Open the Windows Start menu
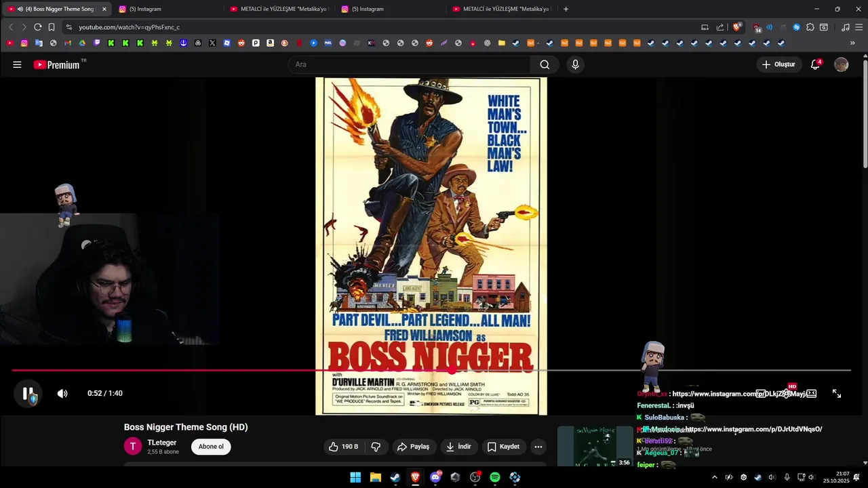 click(355, 477)
